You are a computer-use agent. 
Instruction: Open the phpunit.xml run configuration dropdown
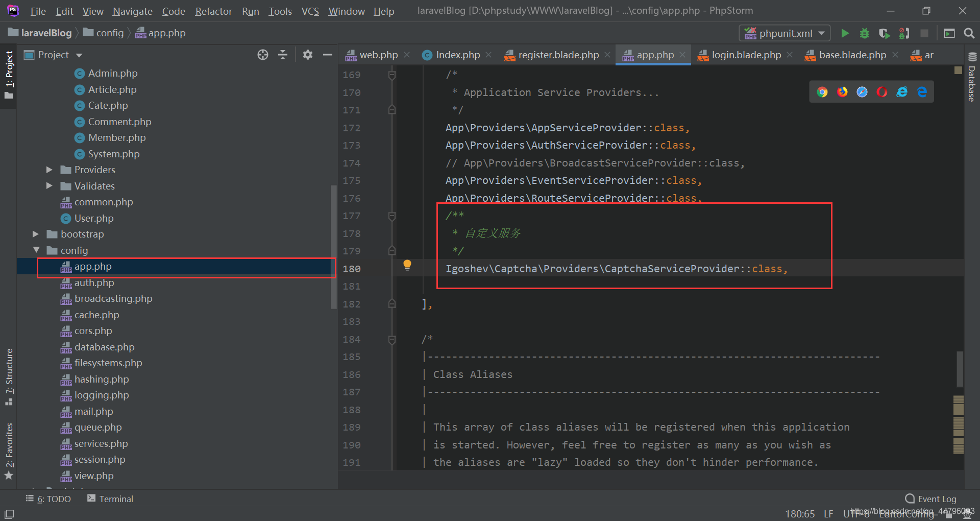pos(785,33)
